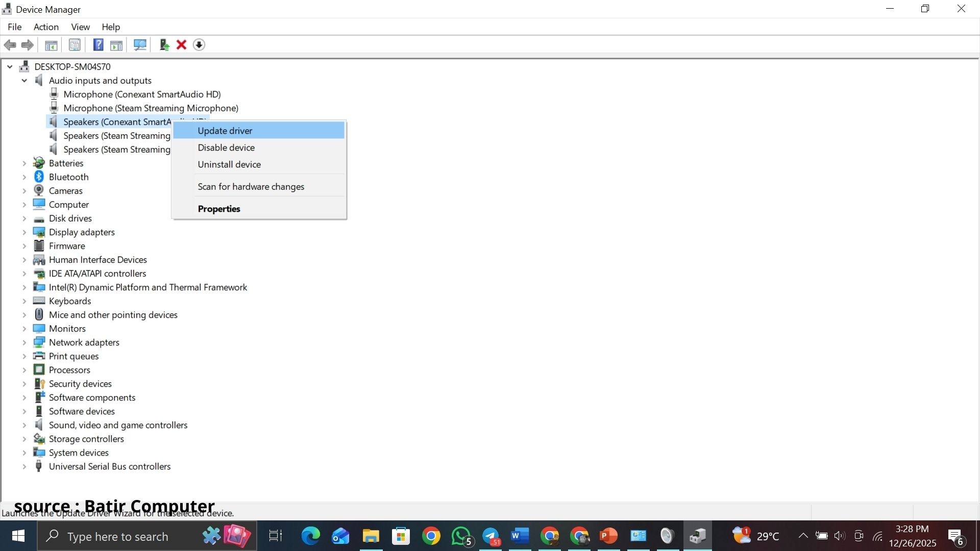Select Scan for hardware changes menu entry
Screen dimensions: 980x551
point(259,187)
